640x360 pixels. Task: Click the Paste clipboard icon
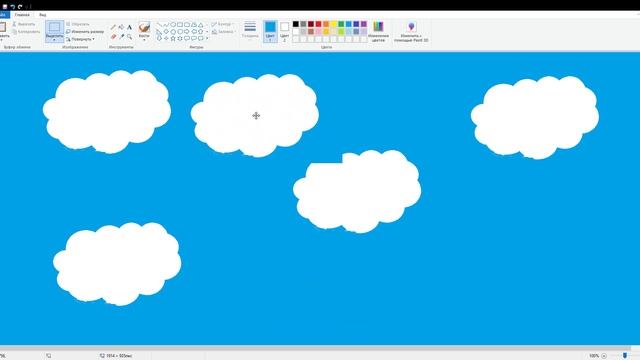(x=2, y=27)
